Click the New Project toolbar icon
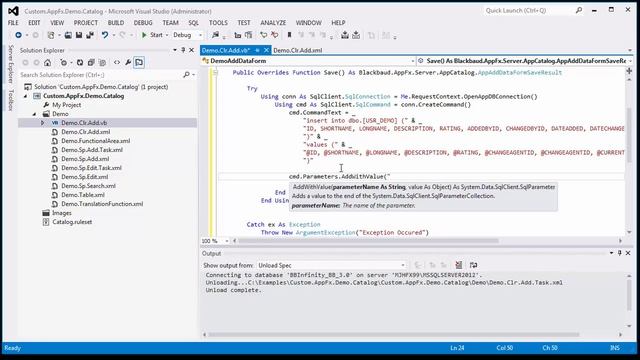 (x=51, y=35)
